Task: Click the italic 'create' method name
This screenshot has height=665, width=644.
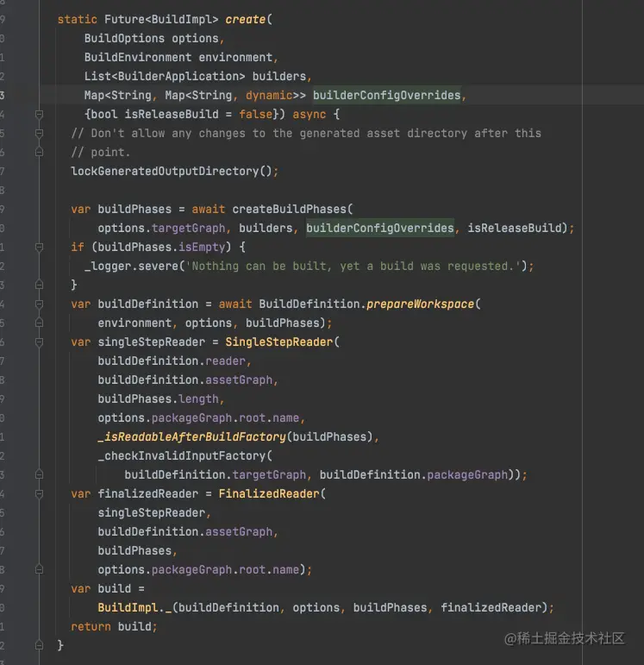Action: click(245, 20)
